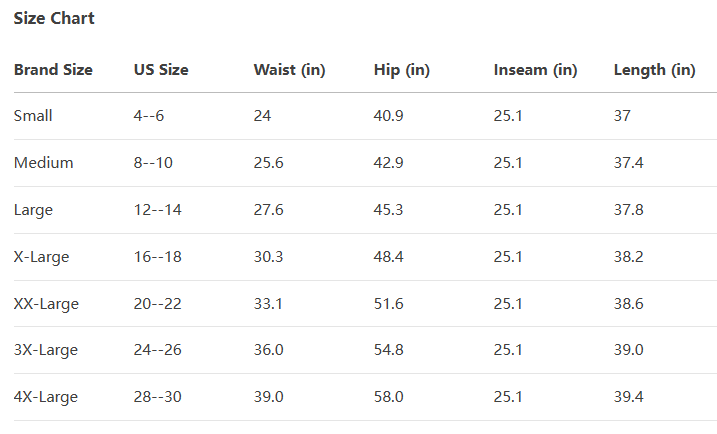Click waist value 30.3

click(268, 257)
